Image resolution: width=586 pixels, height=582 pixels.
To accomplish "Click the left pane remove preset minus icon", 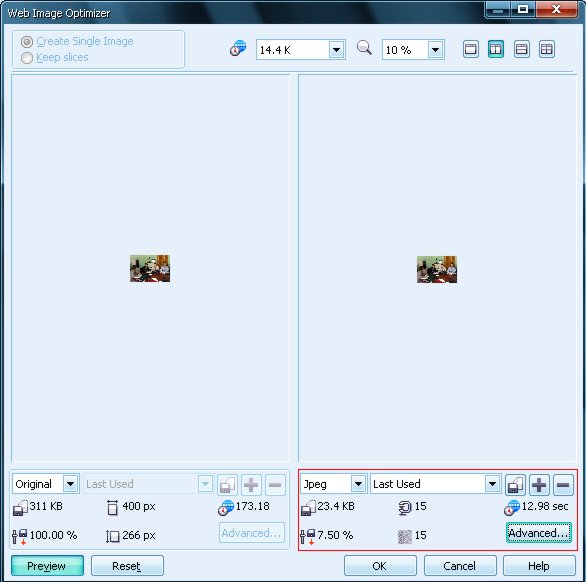I will (x=275, y=484).
